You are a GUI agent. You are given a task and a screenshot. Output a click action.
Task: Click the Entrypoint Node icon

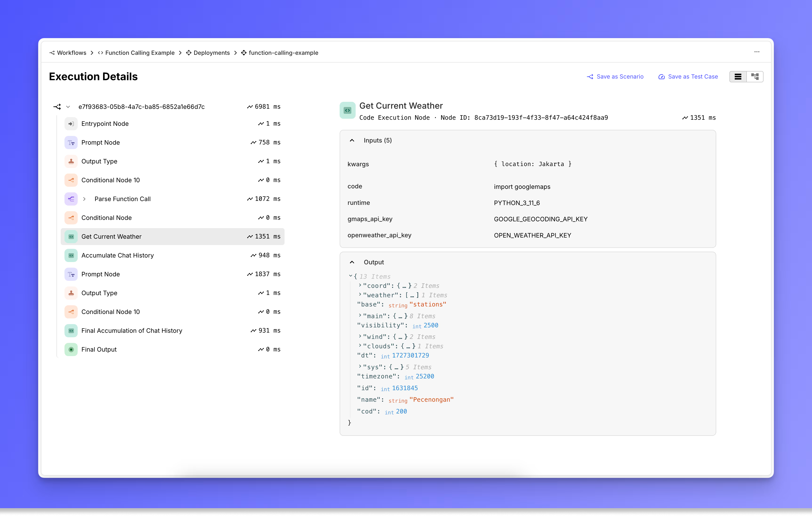71,124
